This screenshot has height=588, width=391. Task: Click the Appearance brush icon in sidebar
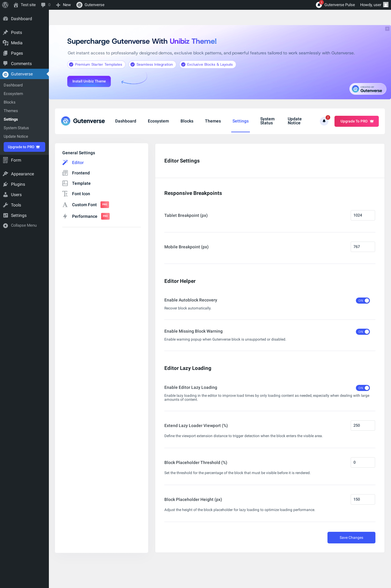pos(5,174)
